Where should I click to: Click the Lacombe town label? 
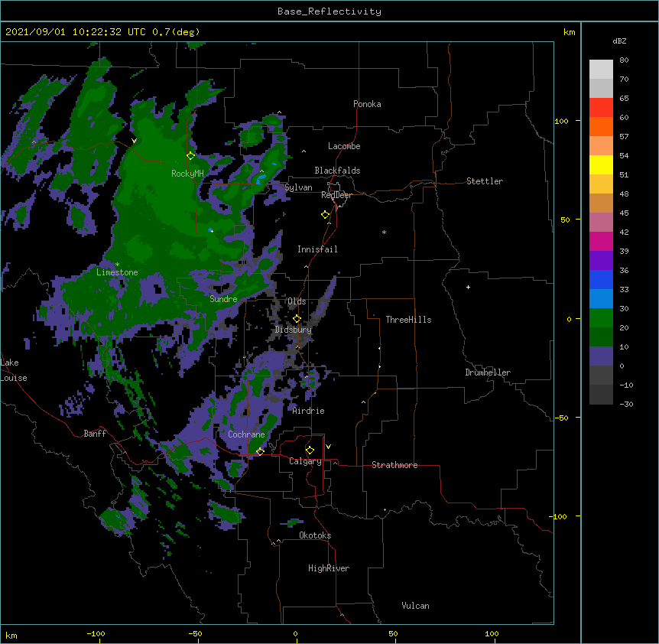(x=344, y=146)
